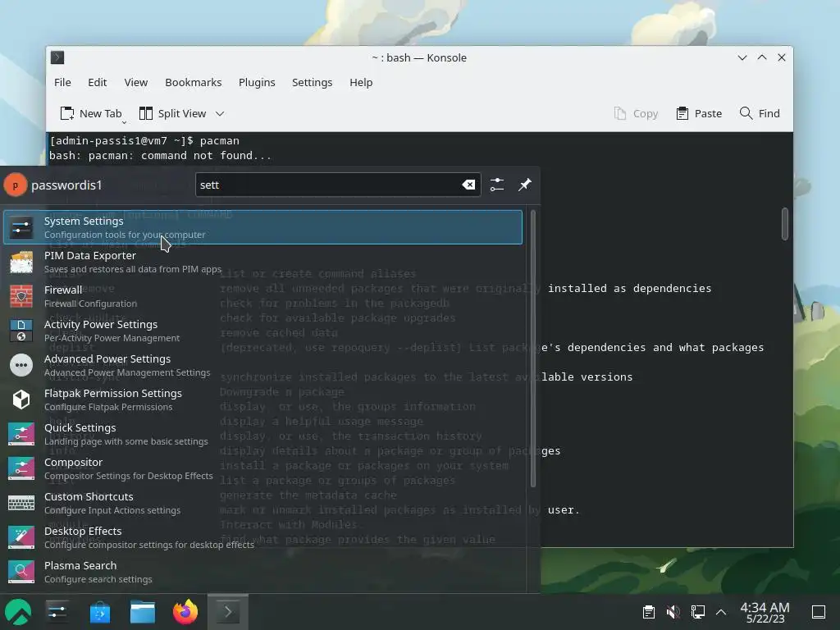Image resolution: width=840 pixels, height=630 pixels.
Task: Open System Settings from the taskbar
Action: click(x=57, y=612)
